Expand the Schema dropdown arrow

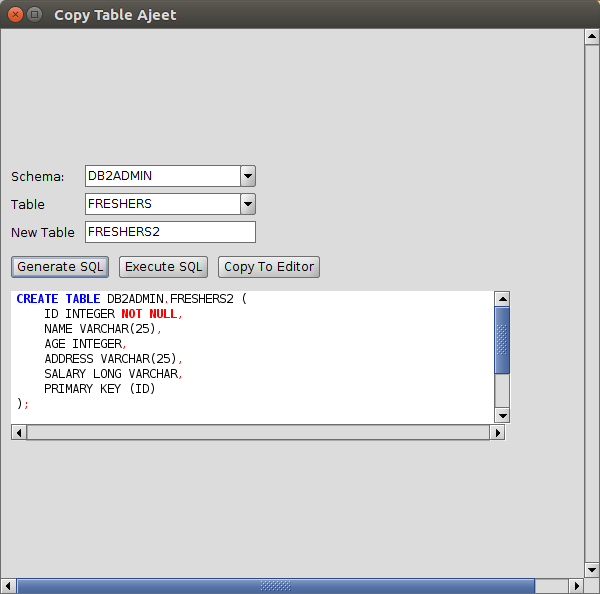tap(248, 176)
